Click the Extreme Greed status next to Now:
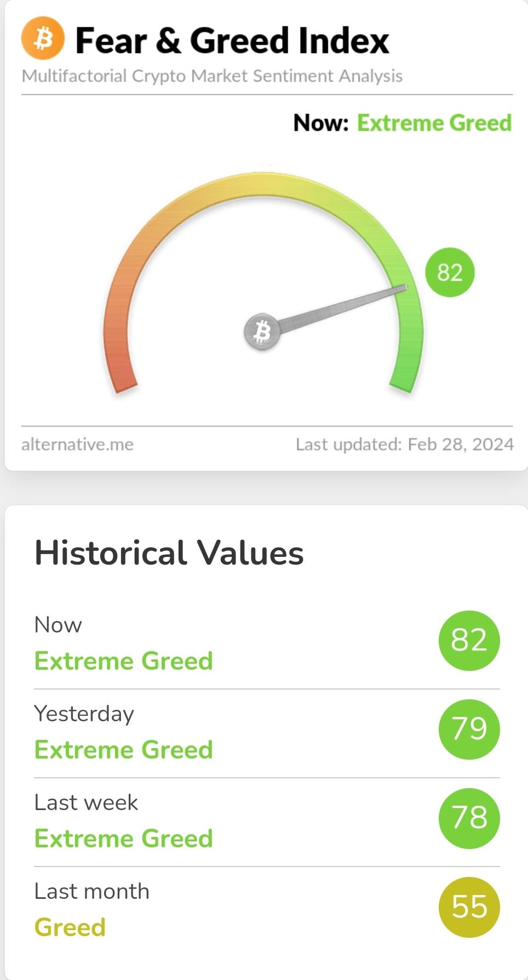This screenshot has width=528, height=980. [x=434, y=123]
